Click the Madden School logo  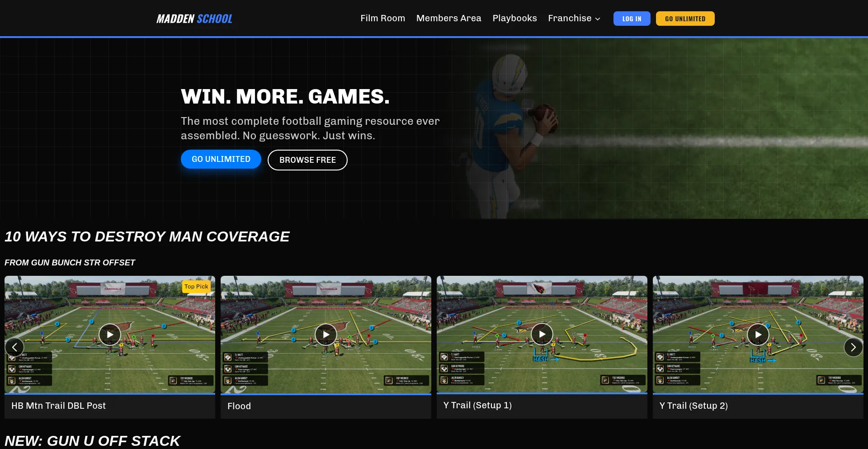[194, 19]
